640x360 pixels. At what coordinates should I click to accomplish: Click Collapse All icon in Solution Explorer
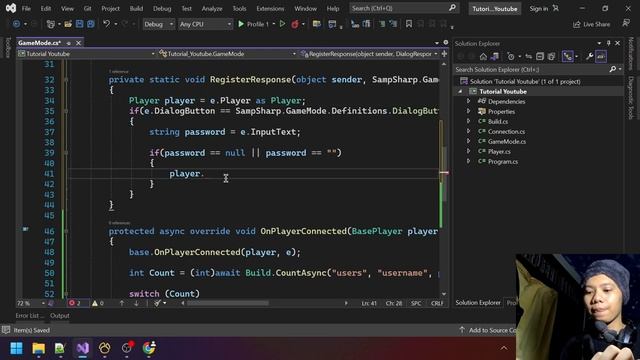[540, 56]
